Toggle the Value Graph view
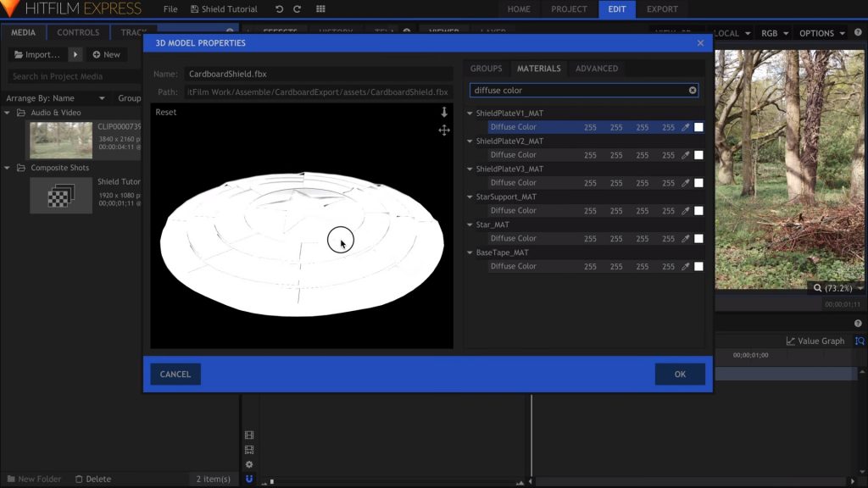Viewport: 868px width, 488px height. tap(815, 341)
